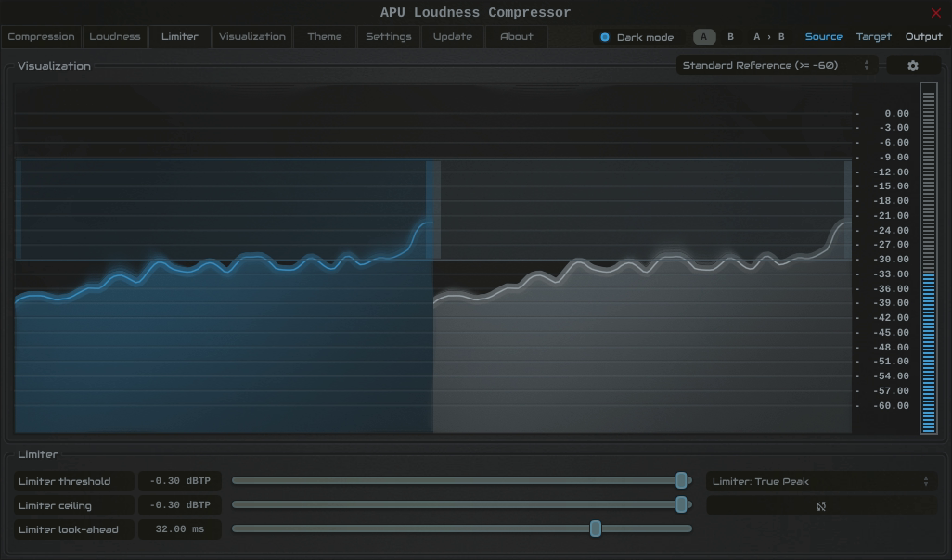Click the 0.00 scale label

coord(896,114)
